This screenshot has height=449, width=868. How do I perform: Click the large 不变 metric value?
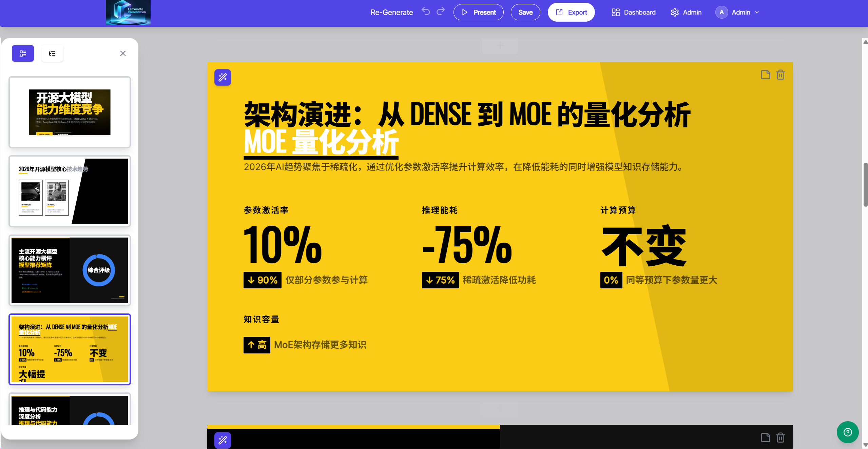pos(644,246)
